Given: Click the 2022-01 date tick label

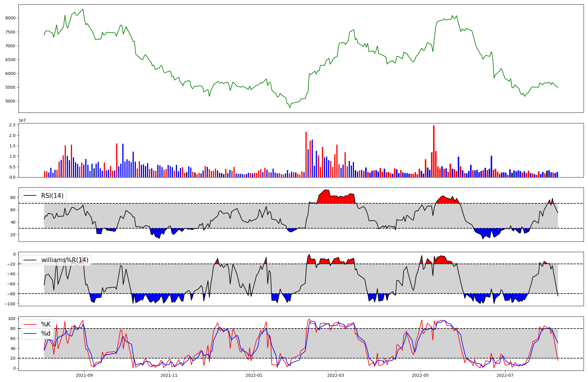Looking at the screenshot, I should [x=254, y=375].
